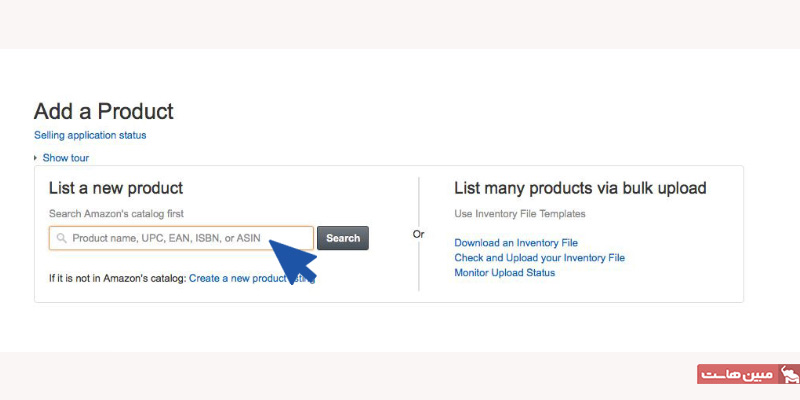Expand the Show tour disclosure triangle
Image resolution: width=800 pixels, height=400 pixels.
[x=36, y=158]
